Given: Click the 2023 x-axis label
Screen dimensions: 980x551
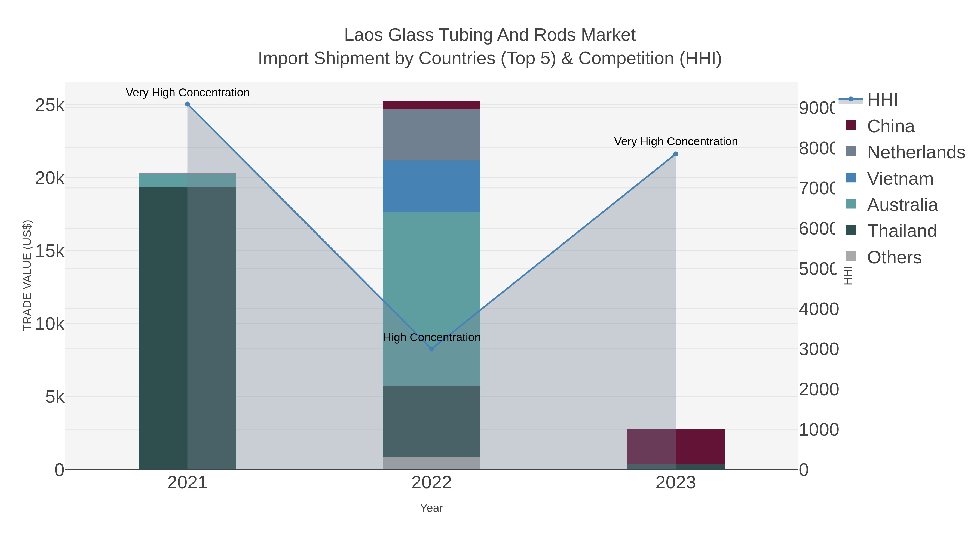Looking at the screenshot, I should 676,483.
